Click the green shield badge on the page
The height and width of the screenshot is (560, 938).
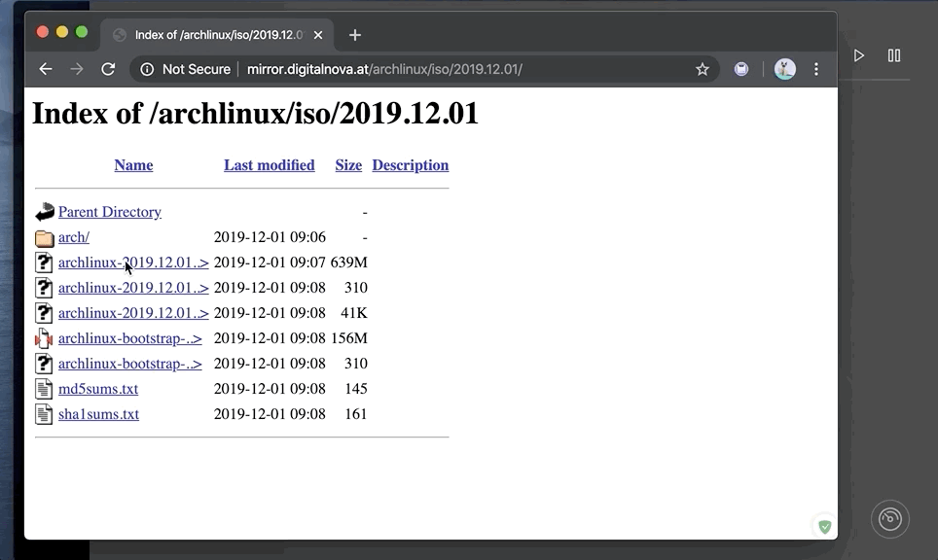click(x=825, y=527)
